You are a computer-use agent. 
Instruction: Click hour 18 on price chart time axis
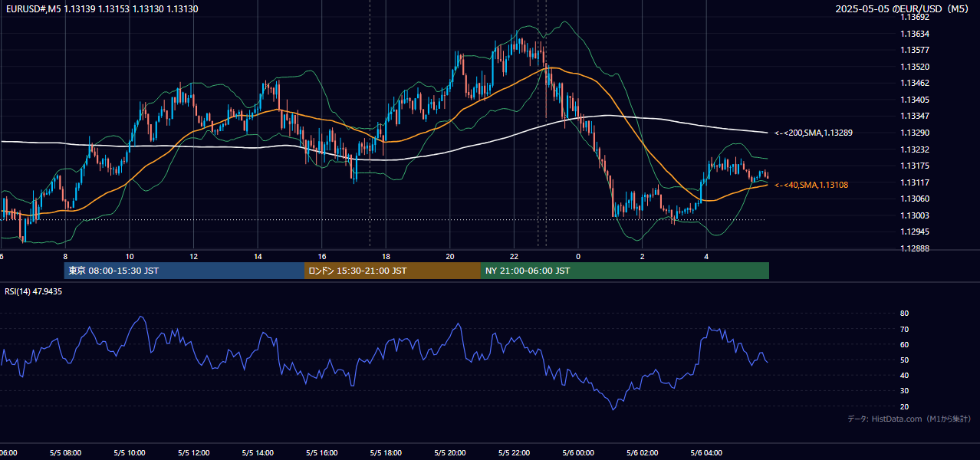click(x=386, y=256)
